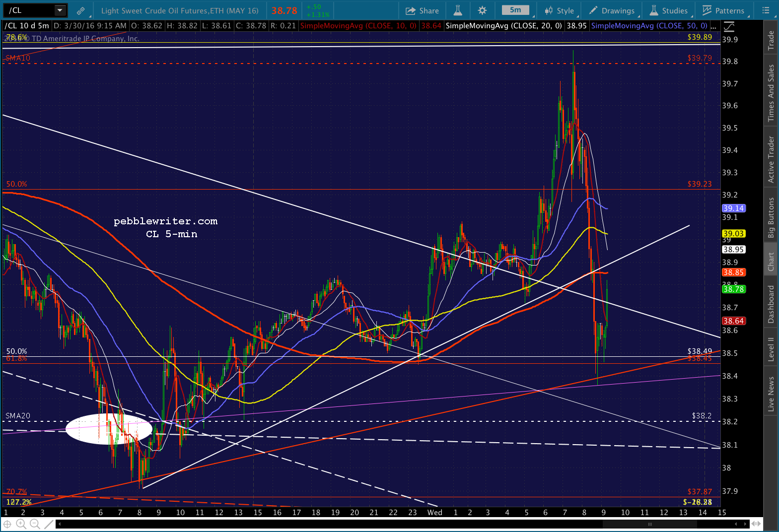This screenshot has width=779, height=532.
Task: Click the SimpleMovingAvg (CLOSE, 50, 0) label
Action: pyautogui.click(x=649, y=26)
